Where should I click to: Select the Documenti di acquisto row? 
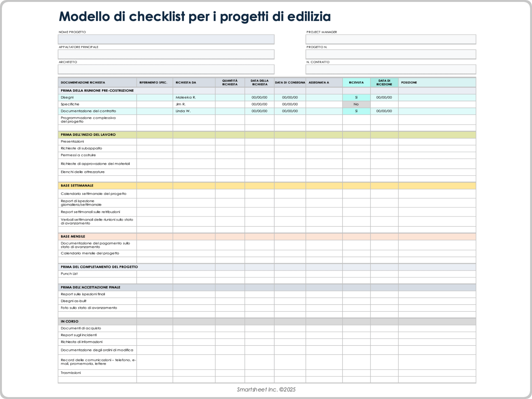(x=267, y=328)
